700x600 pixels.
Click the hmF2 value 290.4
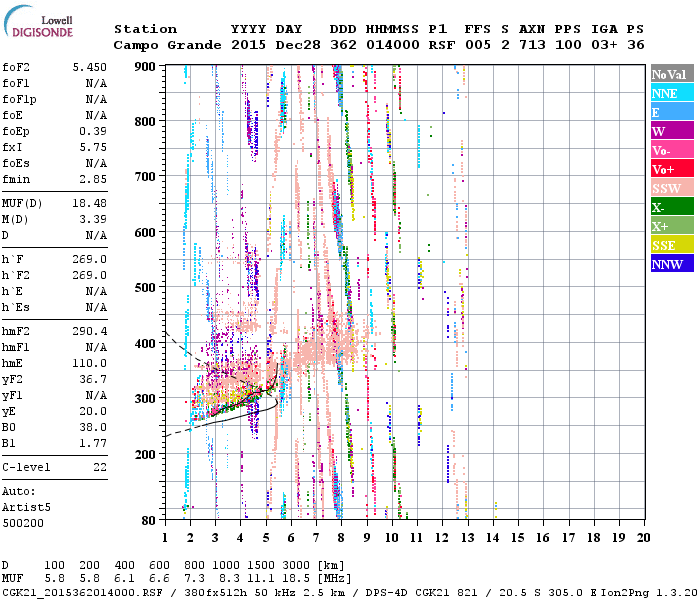[89, 331]
